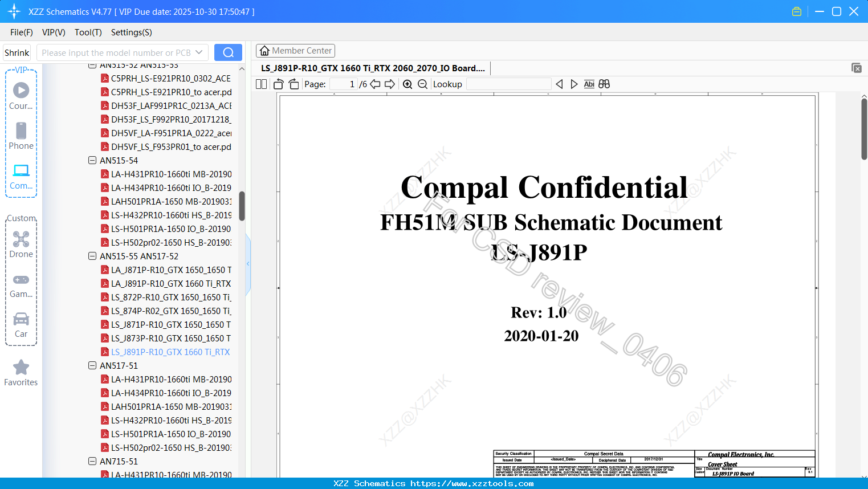Click the binoculars search icon

(x=604, y=84)
